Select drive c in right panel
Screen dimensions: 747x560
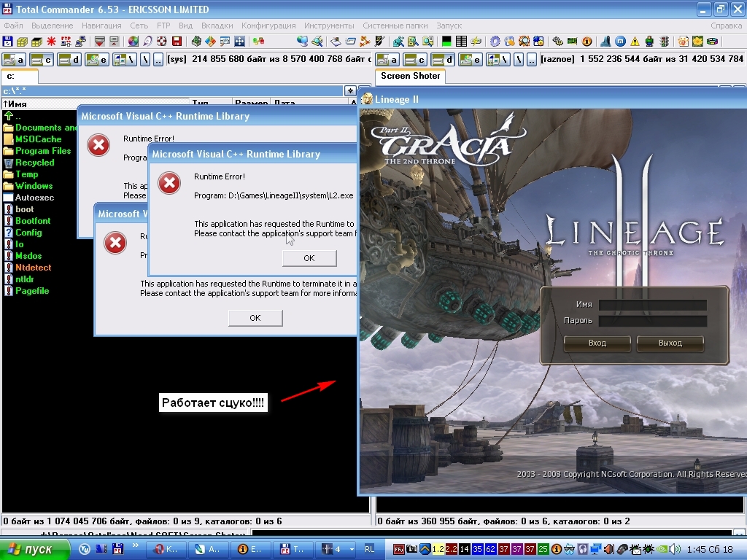pos(414,60)
